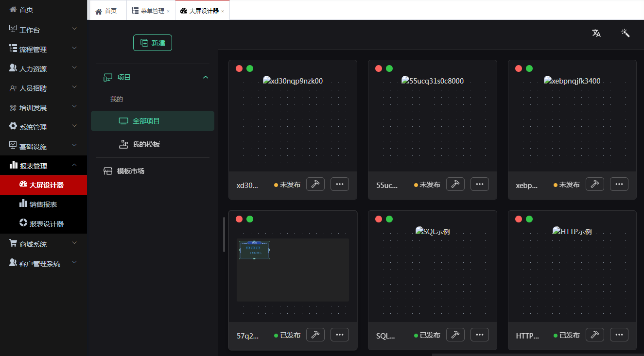The width and height of the screenshot is (644, 356).
Task: Close the 大屏设计器 tab
Action: point(223,11)
